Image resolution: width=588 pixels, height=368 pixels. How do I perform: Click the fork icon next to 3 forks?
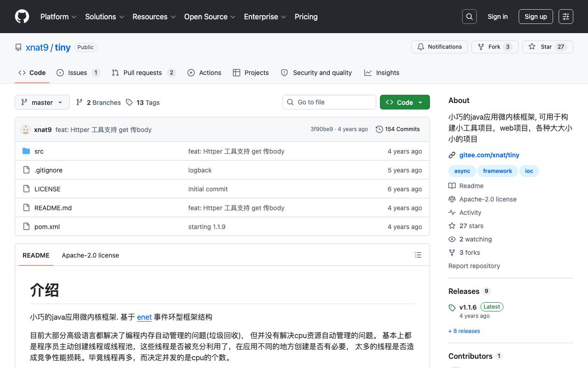click(452, 253)
